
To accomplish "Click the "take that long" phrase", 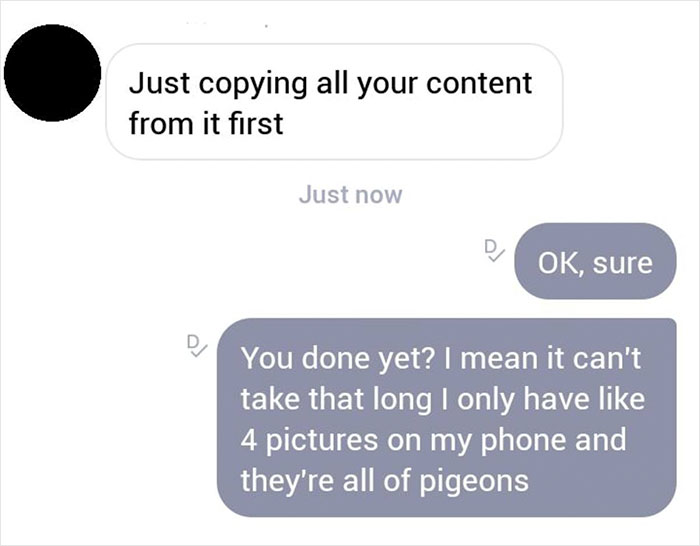I will coord(318,399).
